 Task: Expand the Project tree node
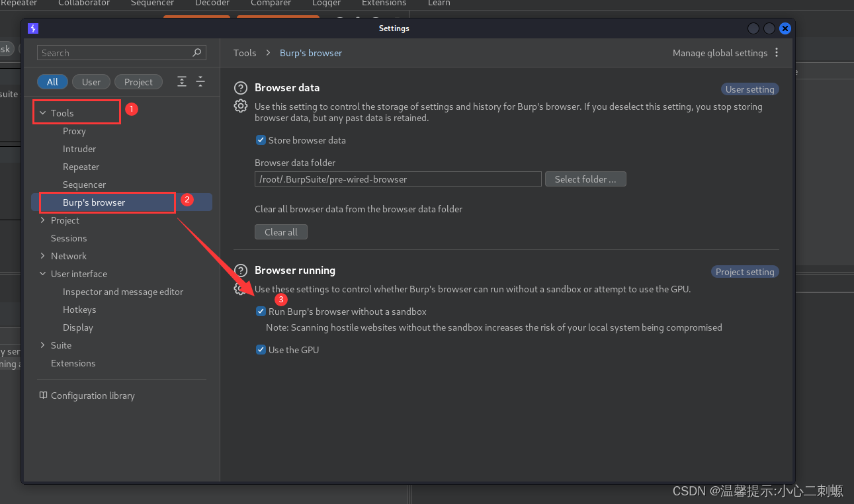[43, 220]
